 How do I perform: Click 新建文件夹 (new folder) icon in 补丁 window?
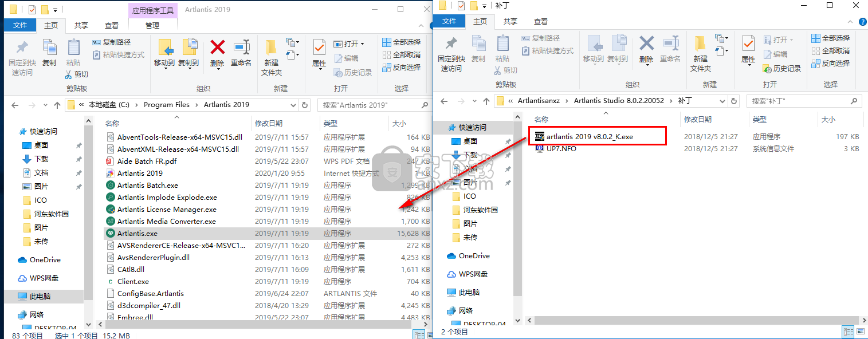701,44
